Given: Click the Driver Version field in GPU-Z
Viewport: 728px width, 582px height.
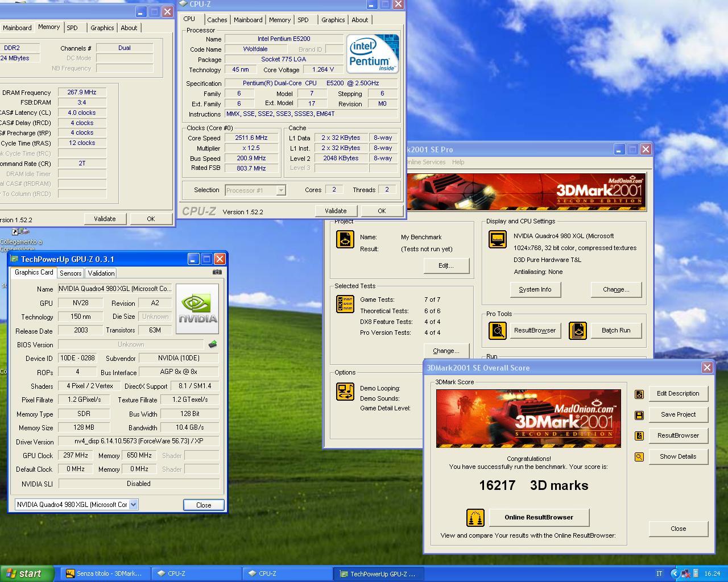Looking at the screenshot, I should tap(139, 442).
